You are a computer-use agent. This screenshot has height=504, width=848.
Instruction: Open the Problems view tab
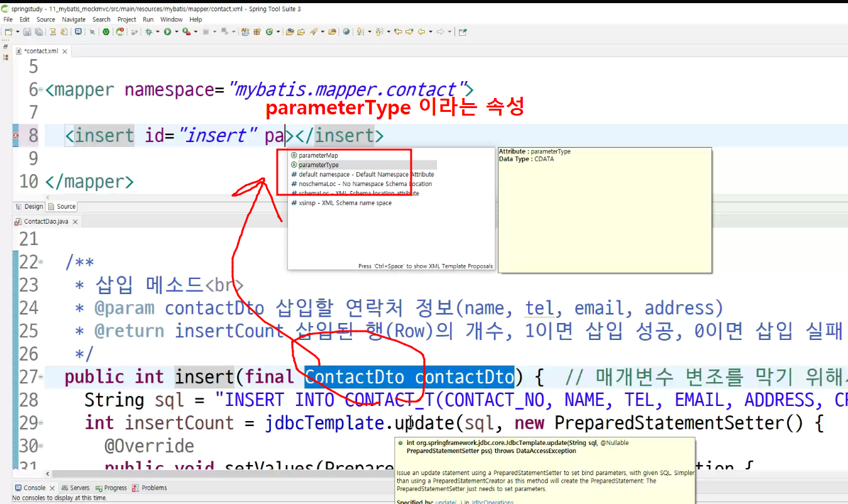coord(150,488)
